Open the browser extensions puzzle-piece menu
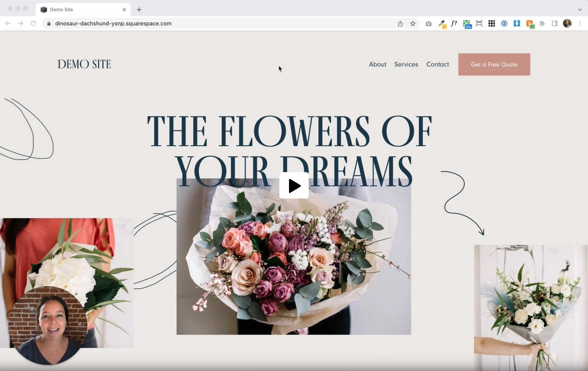The image size is (588, 371). point(542,23)
